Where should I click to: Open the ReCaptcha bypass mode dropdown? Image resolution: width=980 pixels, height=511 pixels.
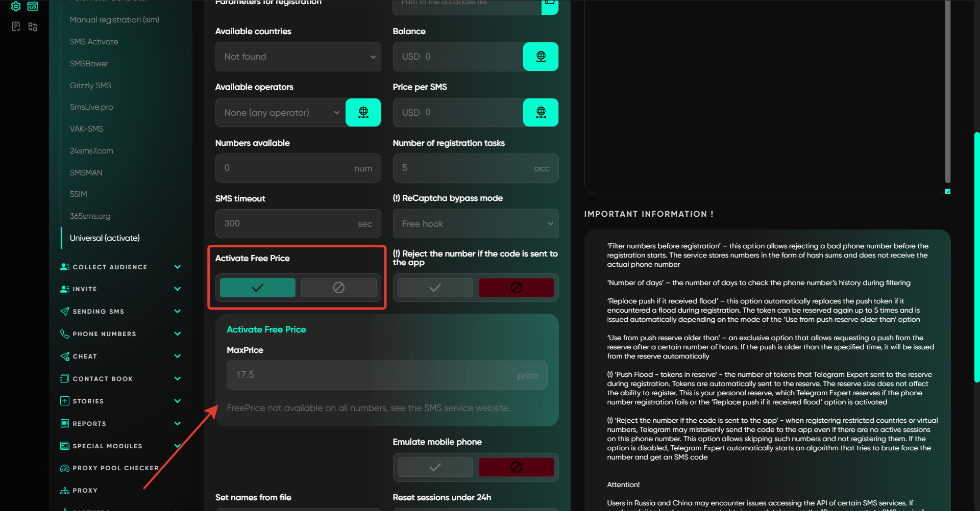[x=475, y=224]
